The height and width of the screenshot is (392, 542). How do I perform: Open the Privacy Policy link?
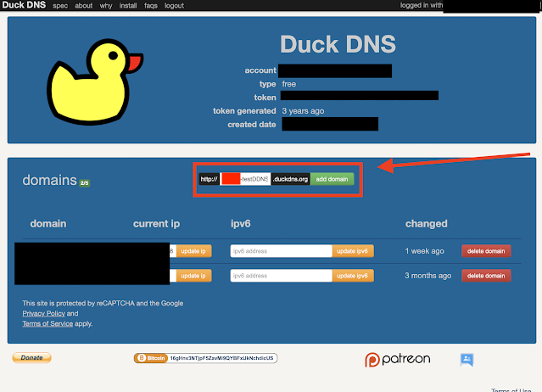[x=43, y=314]
